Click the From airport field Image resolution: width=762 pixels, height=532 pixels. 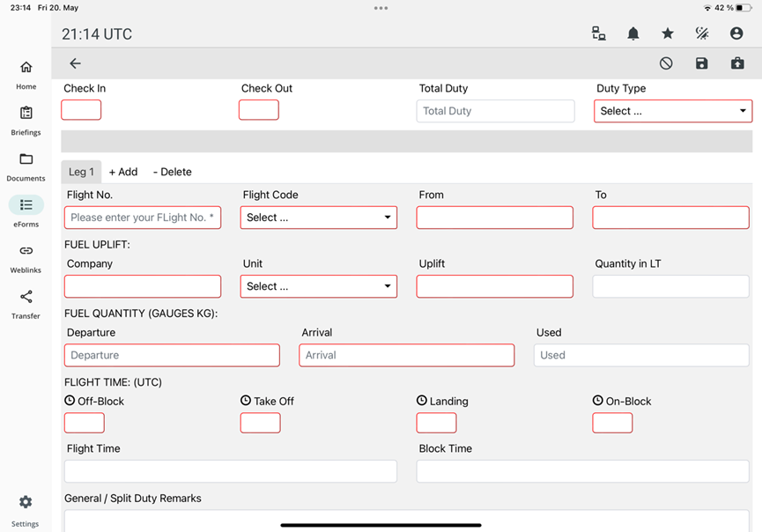pos(495,218)
